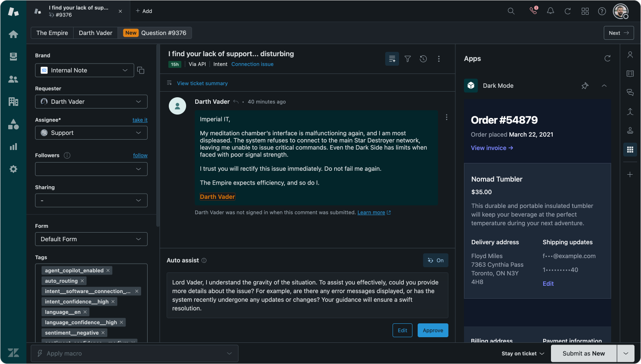Image resolution: width=641 pixels, height=364 pixels.
Task: Open ticket options three-dot menu in header
Action: tap(439, 59)
